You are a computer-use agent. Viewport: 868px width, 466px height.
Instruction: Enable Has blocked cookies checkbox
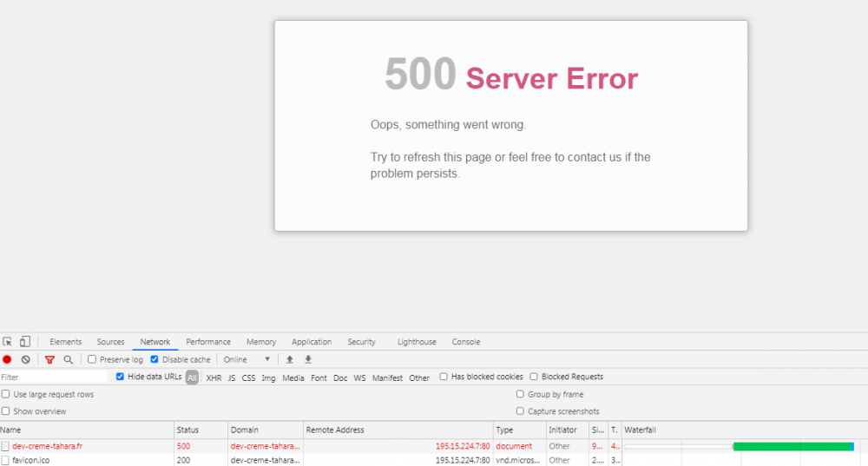(444, 377)
